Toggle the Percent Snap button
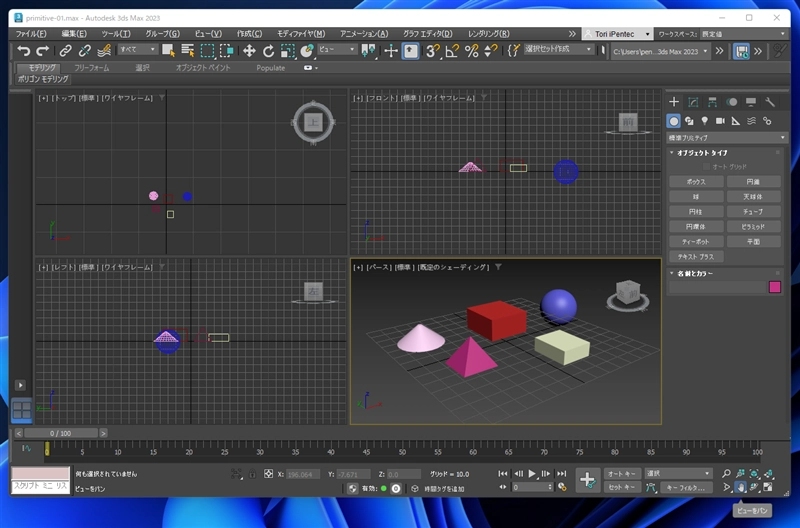 [x=471, y=51]
